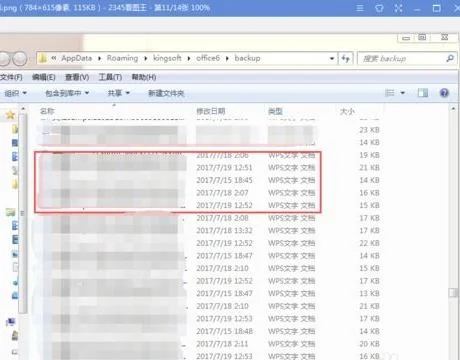
Task: Open help via blue question mark icon
Action: (444, 93)
